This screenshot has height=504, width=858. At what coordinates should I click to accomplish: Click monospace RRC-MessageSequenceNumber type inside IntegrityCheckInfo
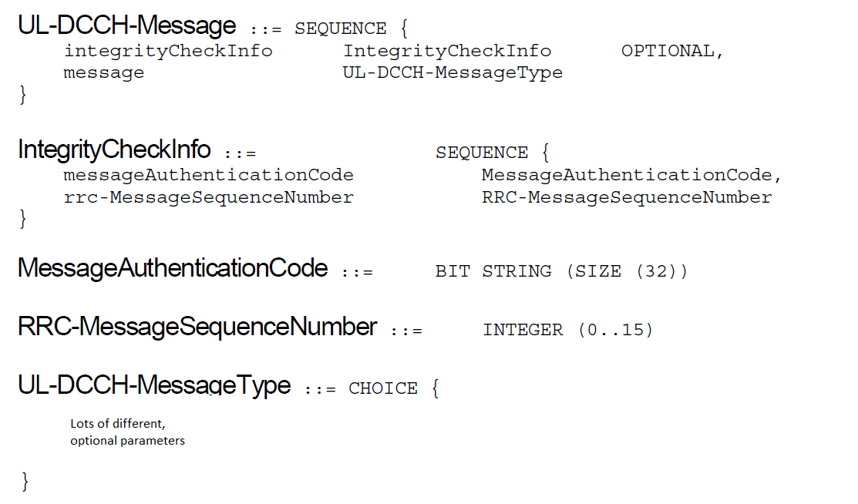627,197
